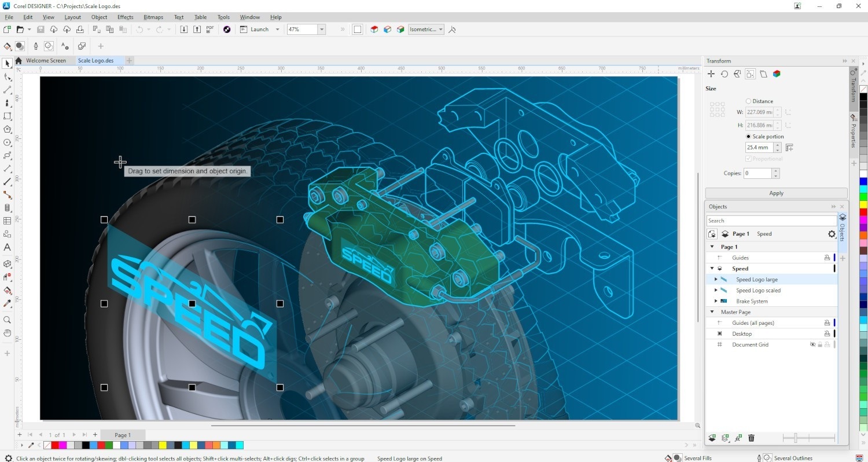
Task: Click the Delete trash icon in Objects panel
Action: pos(751,438)
